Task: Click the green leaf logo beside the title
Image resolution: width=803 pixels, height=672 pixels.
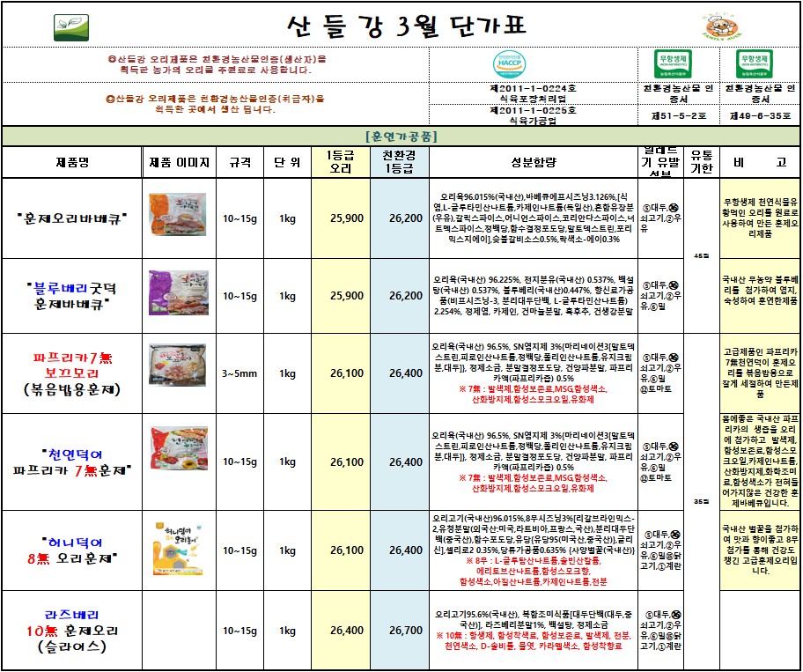Action: point(65,24)
